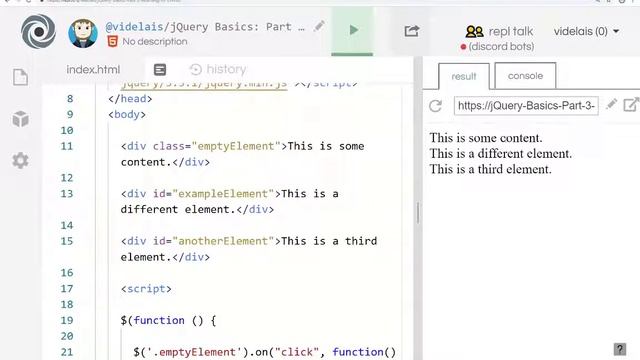Viewport: 640px width, 360px height.
Task: Click the </head> tag on line 8
Action: [x=130, y=99]
